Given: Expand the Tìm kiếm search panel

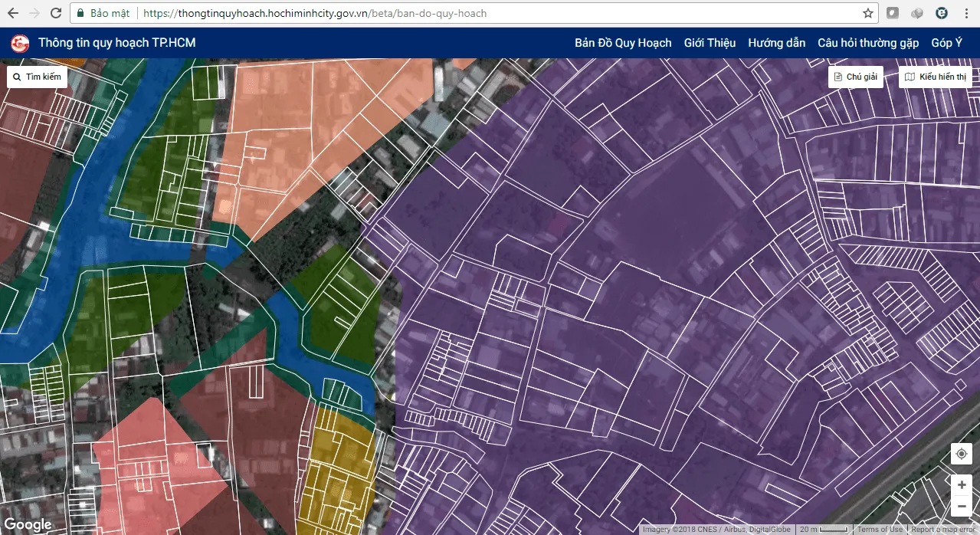Looking at the screenshot, I should [36, 77].
